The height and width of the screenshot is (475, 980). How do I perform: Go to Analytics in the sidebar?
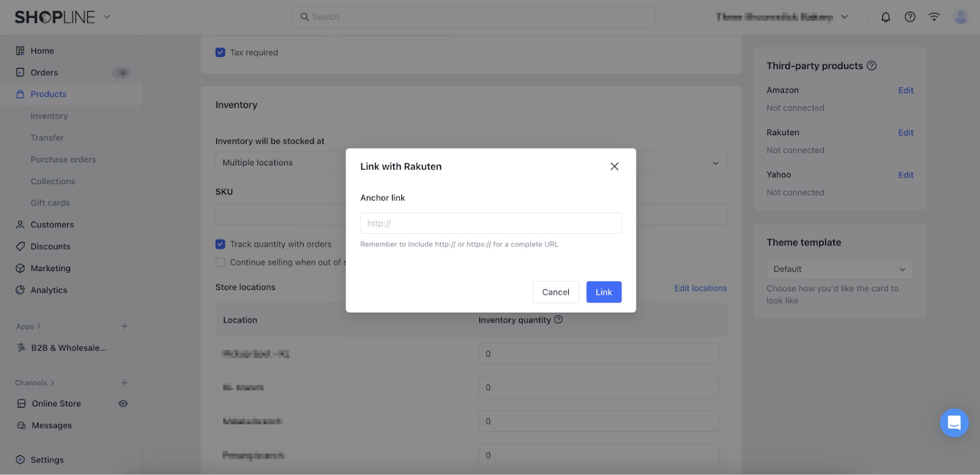[49, 290]
